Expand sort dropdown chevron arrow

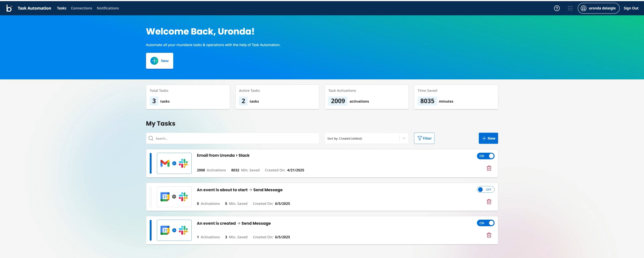[404, 138]
